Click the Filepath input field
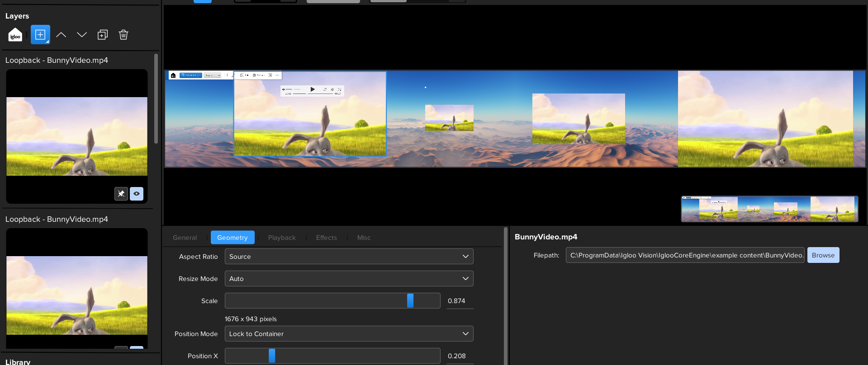 tap(685, 255)
